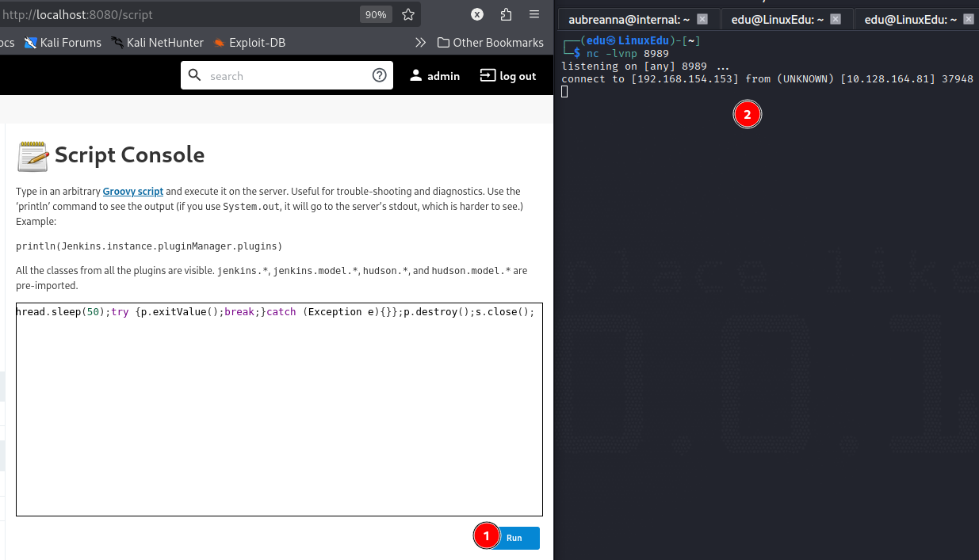Click the 90% zoom level indicator
979x560 pixels.
click(376, 14)
